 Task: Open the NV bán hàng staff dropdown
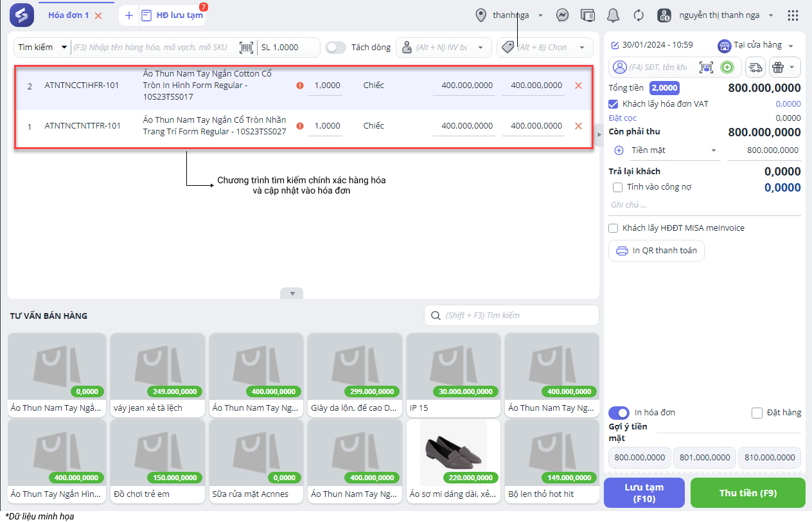[x=444, y=48]
